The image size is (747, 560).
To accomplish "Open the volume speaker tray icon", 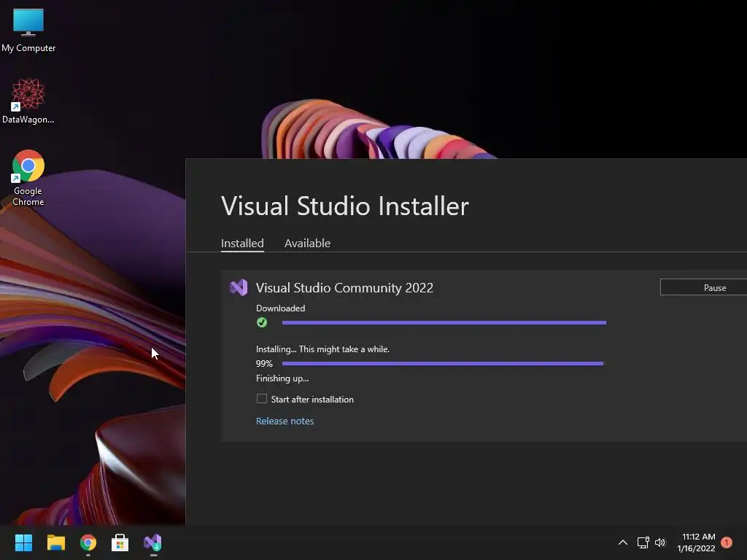I will click(x=659, y=542).
